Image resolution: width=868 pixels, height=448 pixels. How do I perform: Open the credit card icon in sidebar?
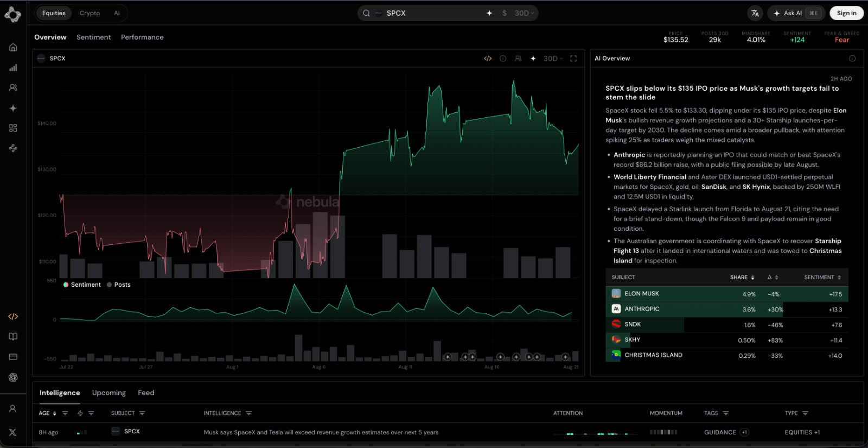point(13,357)
